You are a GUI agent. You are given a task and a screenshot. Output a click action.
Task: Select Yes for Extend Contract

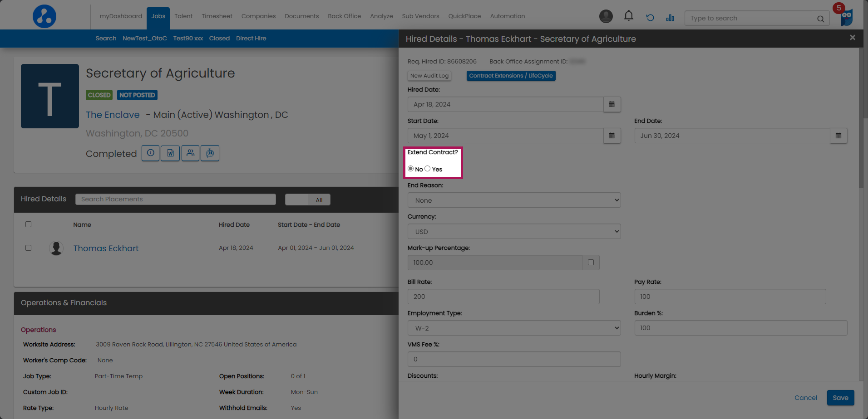428,169
